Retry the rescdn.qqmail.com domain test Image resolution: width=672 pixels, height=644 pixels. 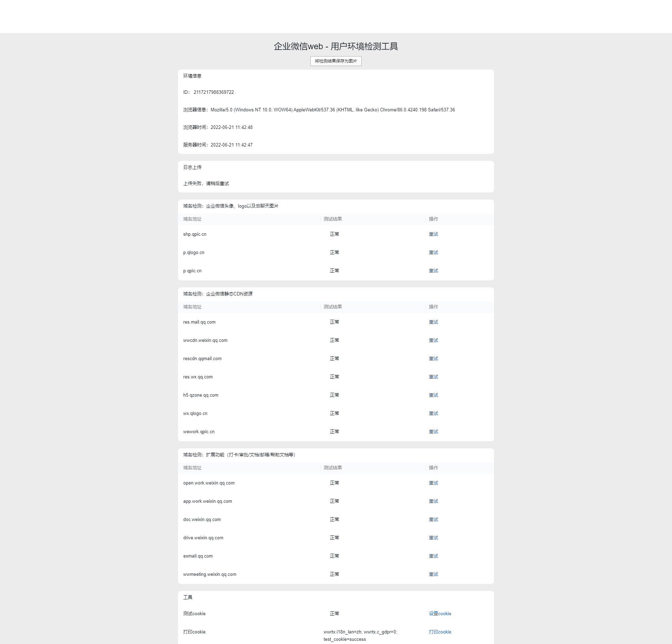pyautogui.click(x=433, y=359)
